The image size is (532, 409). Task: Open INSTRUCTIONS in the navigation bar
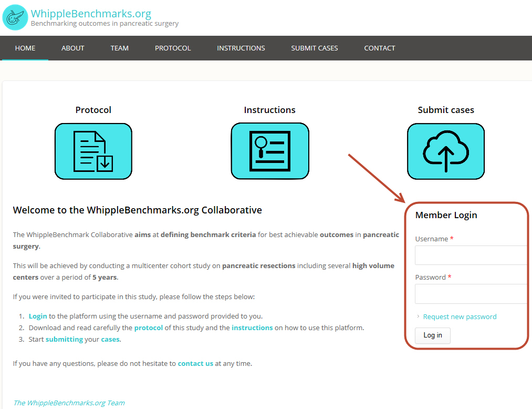(241, 48)
